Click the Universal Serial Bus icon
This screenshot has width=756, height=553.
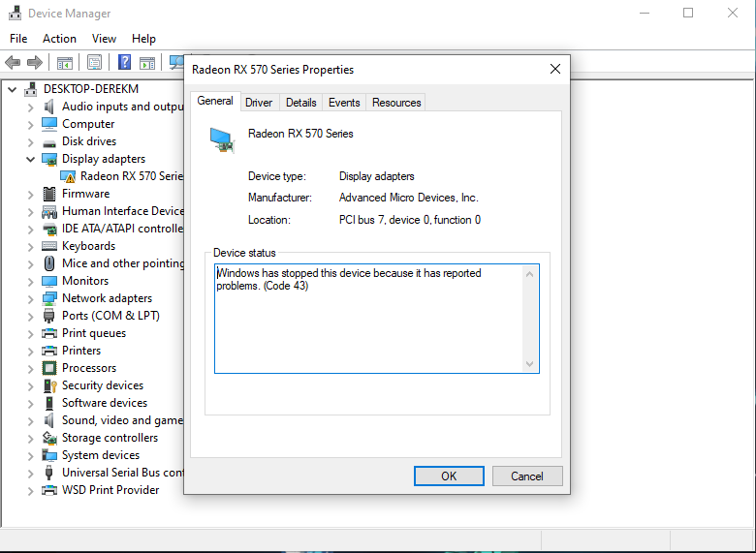[49, 473]
